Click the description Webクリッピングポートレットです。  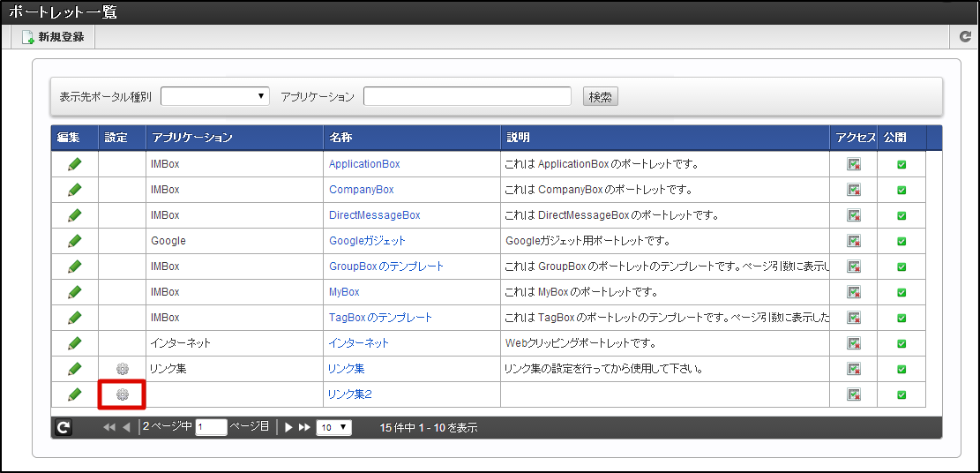point(580,343)
